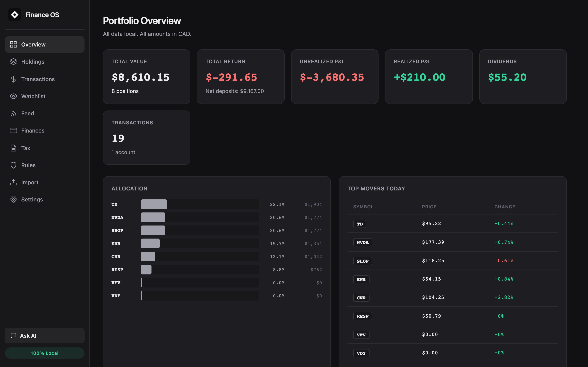
Task: Click the Finance OS diamond logo
Action: tap(15, 14)
